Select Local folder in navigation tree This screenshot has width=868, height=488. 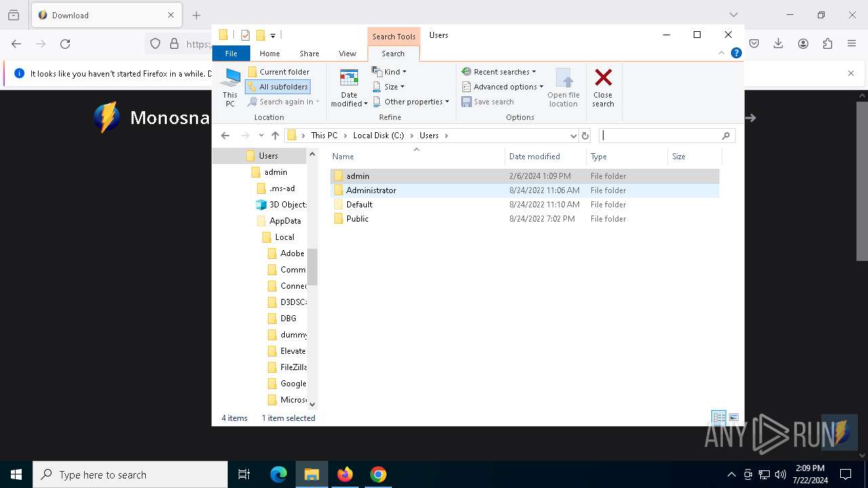click(x=278, y=237)
